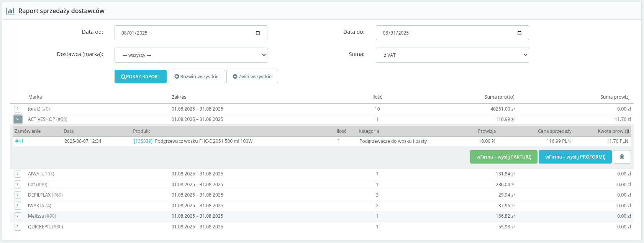
Task: Open the Suma z VAT dropdown
Action: pyautogui.click(x=452, y=55)
